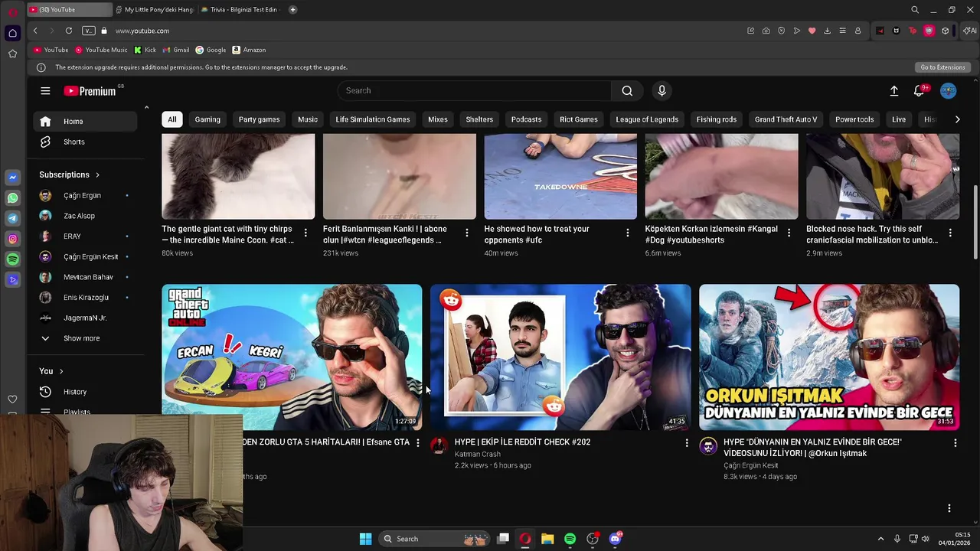
Task: Click the taskbar volume icon
Action: pyautogui.click(x=925, y=539)
